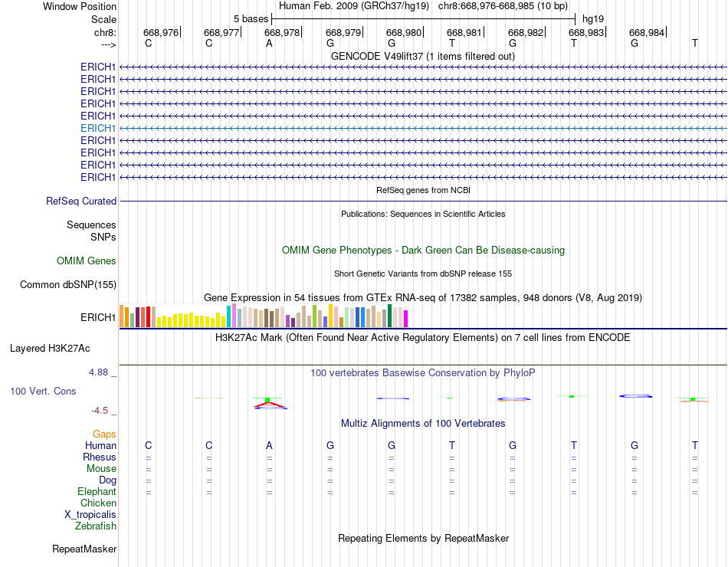Click the '5 bases' scale bar label
This screenshot has height=567, width=728.
[x=251, y=19]
